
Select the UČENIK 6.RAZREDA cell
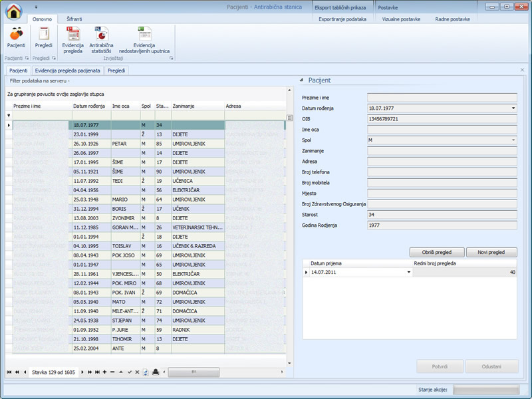(198, 246)
